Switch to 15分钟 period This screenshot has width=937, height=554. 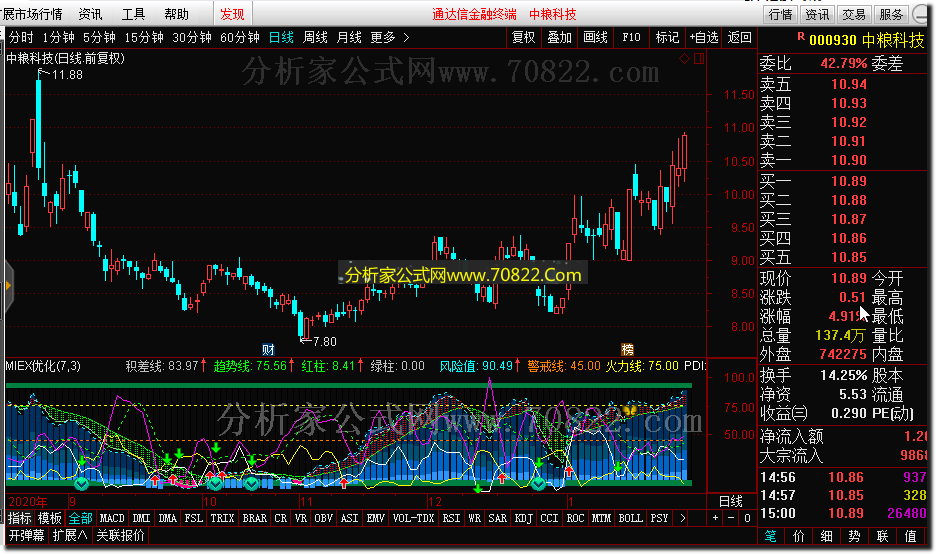[x=144, y=38]
